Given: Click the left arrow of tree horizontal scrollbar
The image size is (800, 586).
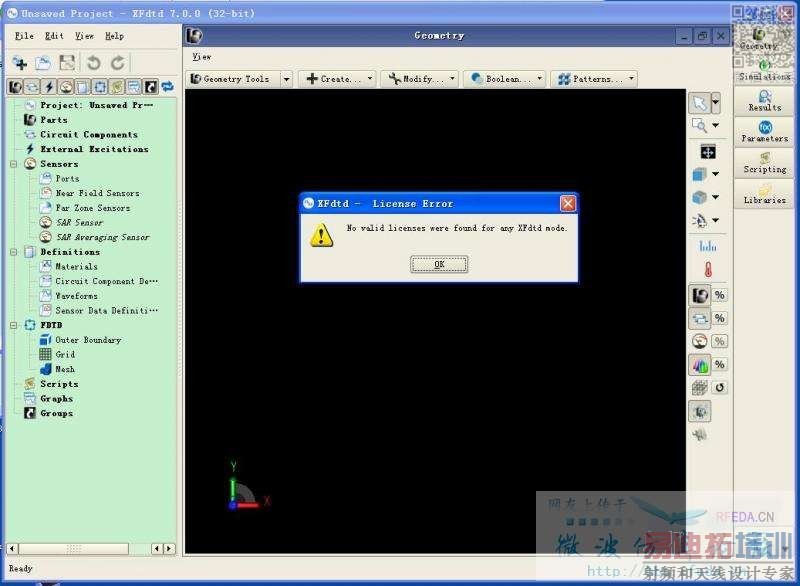Looking at the screenshot, I should click(x=12, y=549).
